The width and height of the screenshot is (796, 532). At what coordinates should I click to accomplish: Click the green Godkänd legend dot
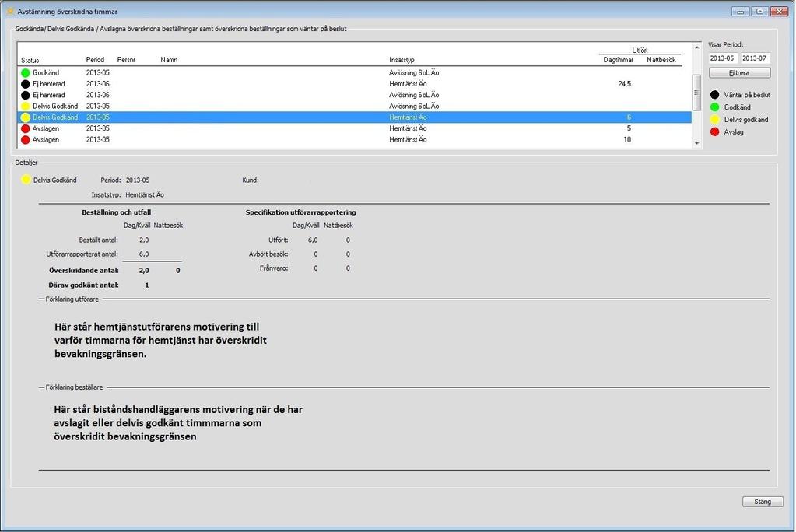tap(715, 107)
